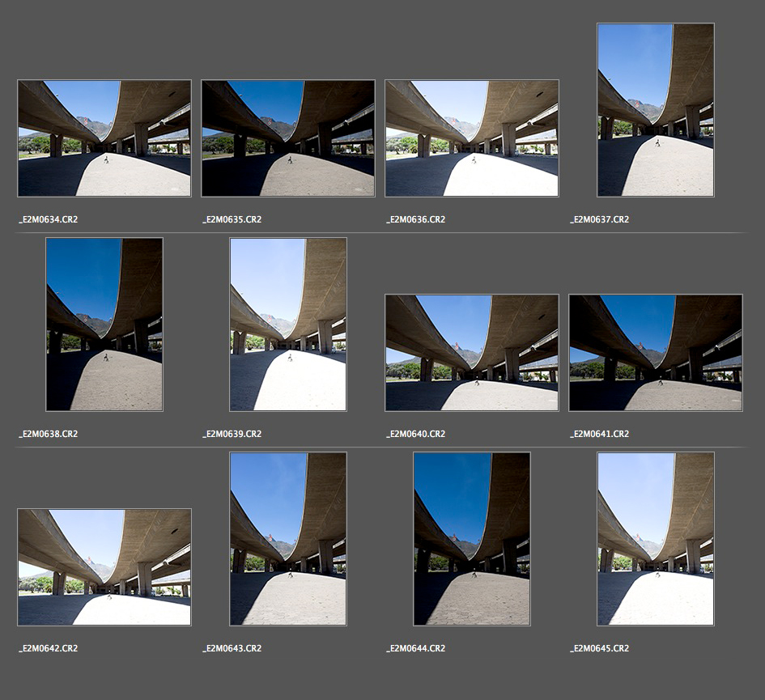Choose the _E2M0638.CR2 portrait thumbnail
This screenshot has height=700, width=765.
pyautogui.click(x=104, y=325)
